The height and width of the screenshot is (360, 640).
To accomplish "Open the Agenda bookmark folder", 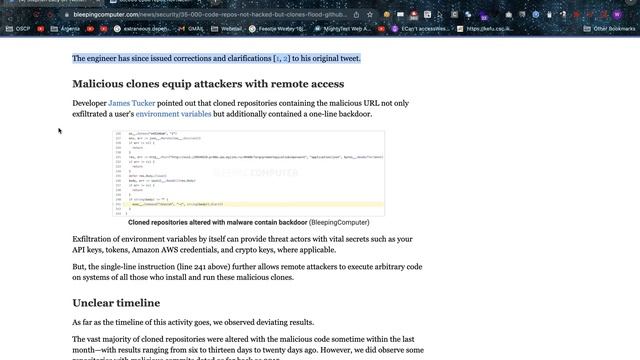I will (65, 29).
